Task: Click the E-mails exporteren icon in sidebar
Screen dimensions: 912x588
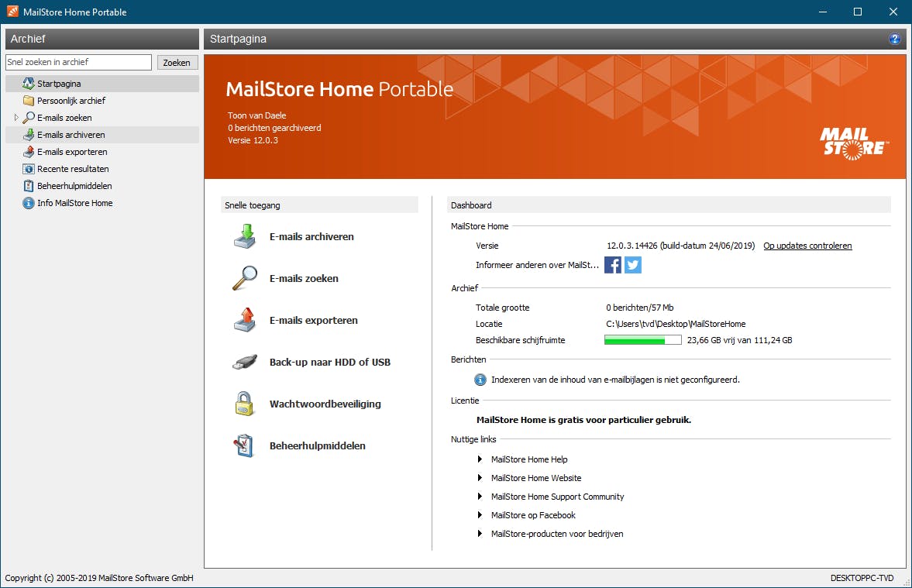Action: tap(28, 151)
